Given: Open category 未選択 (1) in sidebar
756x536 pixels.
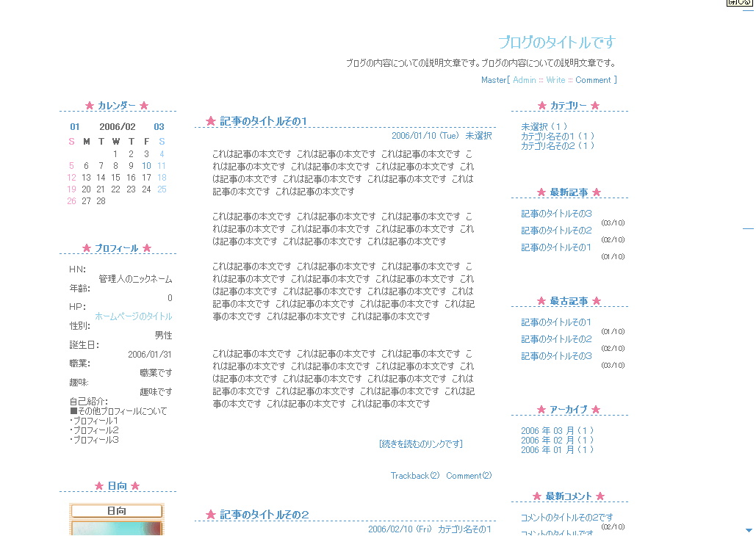Looking at the screenshot, I should point(544,127).
